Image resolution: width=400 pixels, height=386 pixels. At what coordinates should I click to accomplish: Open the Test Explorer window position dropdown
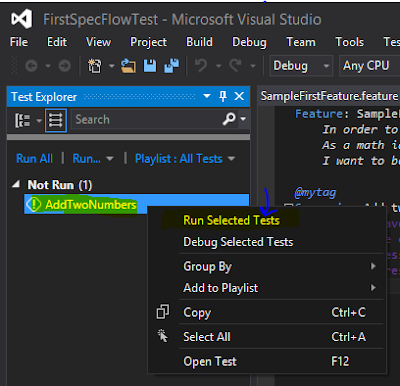pos(207,96)
